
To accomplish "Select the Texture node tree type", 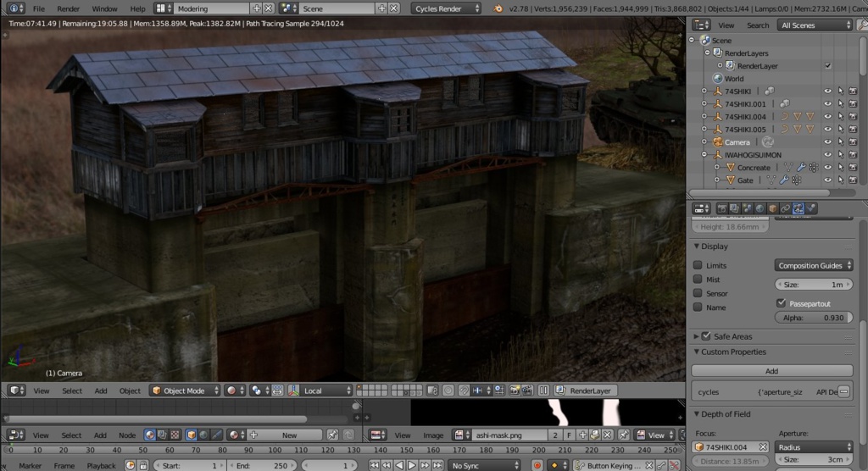I will 175,435.
